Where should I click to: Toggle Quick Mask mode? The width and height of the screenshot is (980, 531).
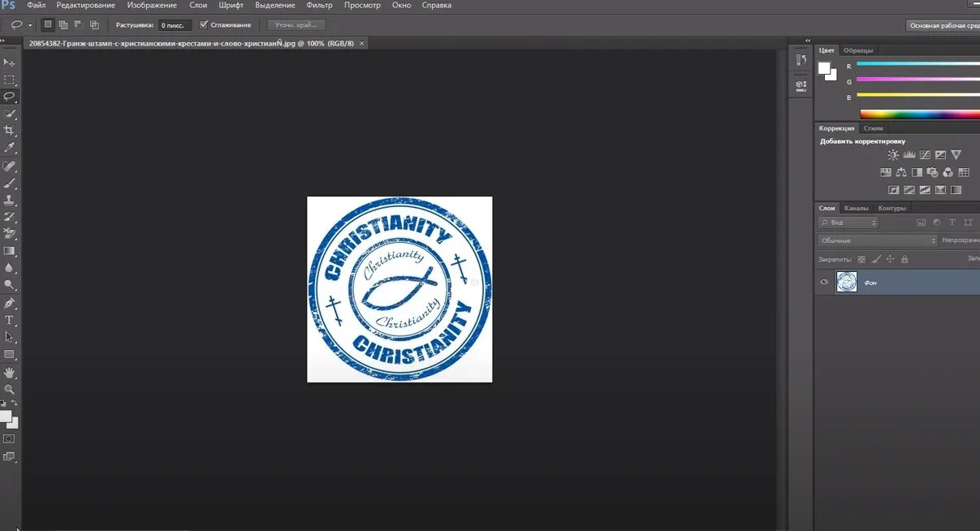pos(9,438)
